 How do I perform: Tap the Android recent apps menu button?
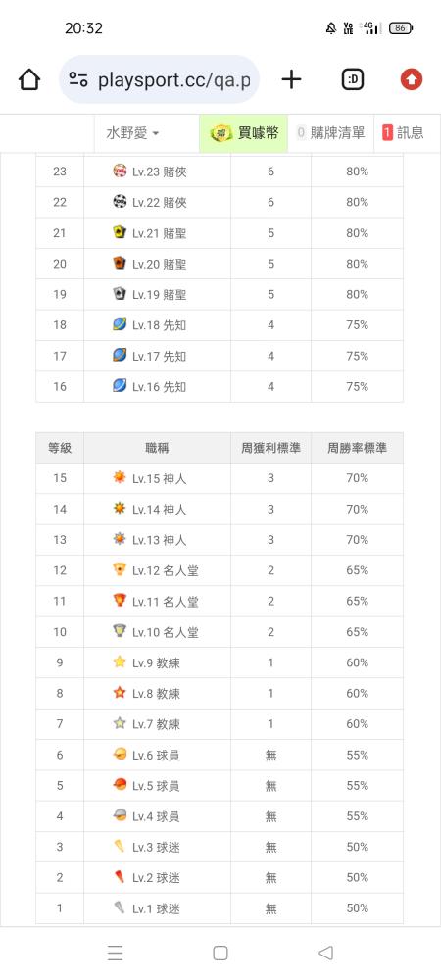pyautogui.click(x=115, y=953)
